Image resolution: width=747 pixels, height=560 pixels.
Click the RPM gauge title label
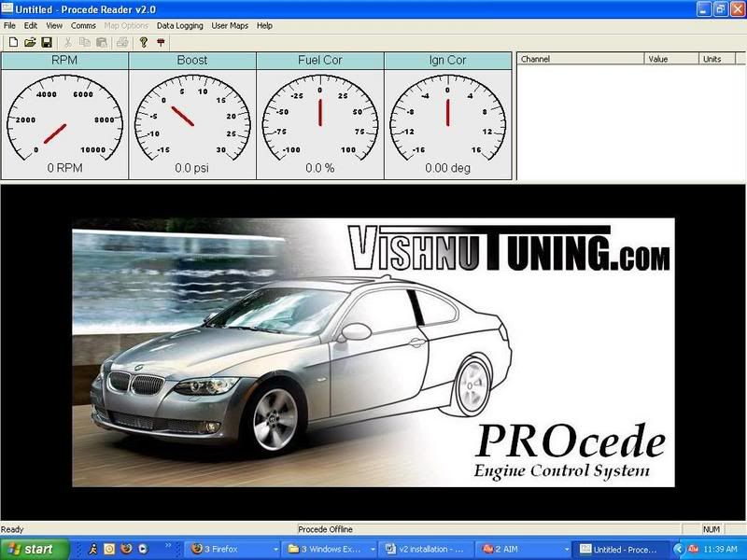(64, 61)
